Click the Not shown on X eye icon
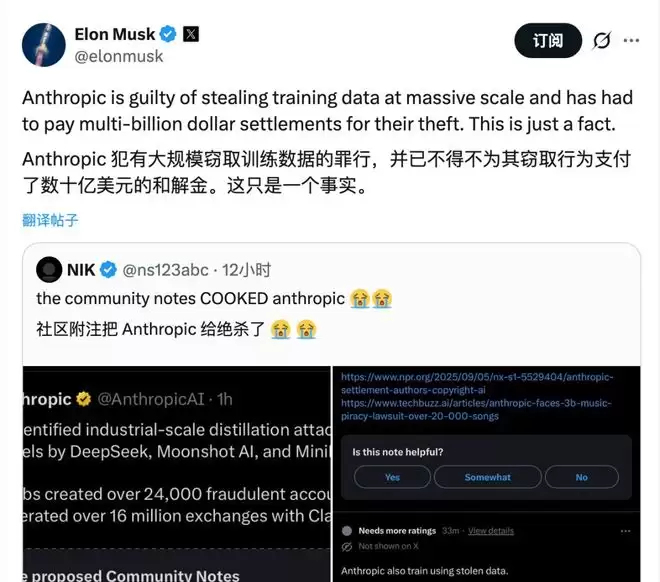The image size is (660, 582). (347, 547)
